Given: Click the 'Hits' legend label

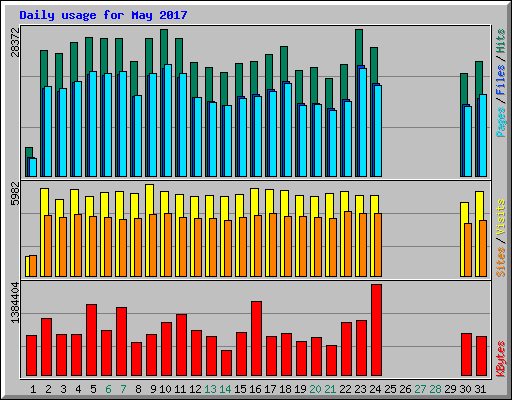Looking at the screenshot, I should click(x=501, y=41).
